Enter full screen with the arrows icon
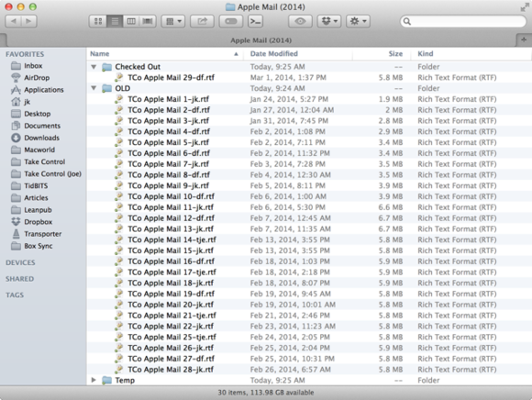The image size is (532, 400). 524,7
